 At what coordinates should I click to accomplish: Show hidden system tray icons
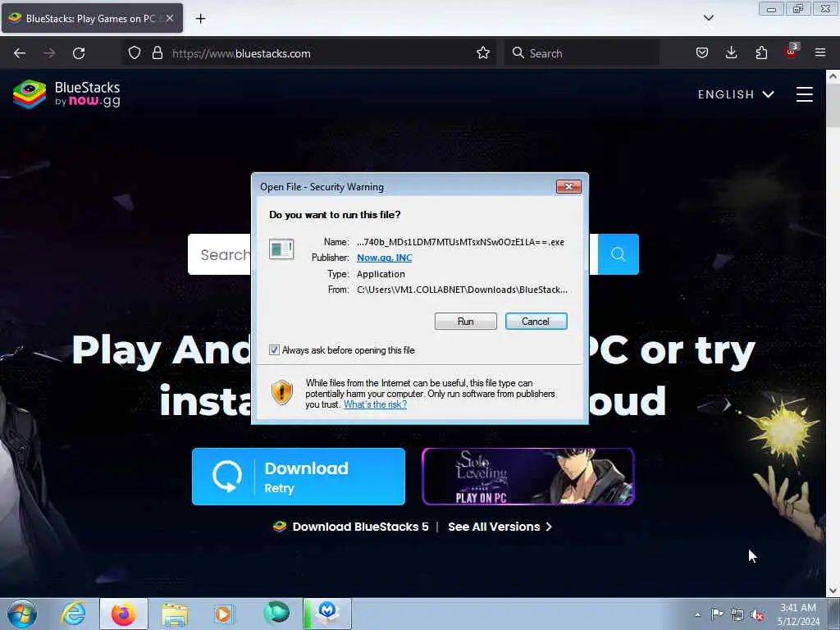(x=697, y=614)
